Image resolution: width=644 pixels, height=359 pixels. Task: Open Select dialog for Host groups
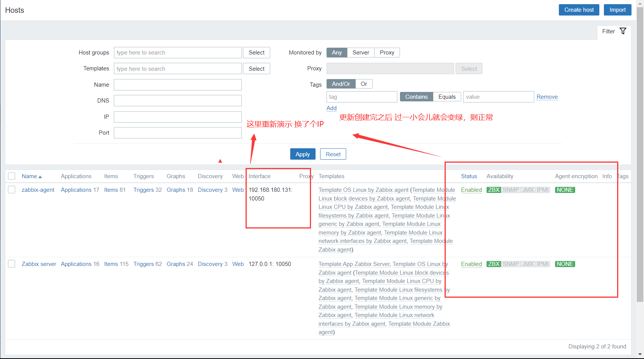pyautogui.click(x=257, y=53)
